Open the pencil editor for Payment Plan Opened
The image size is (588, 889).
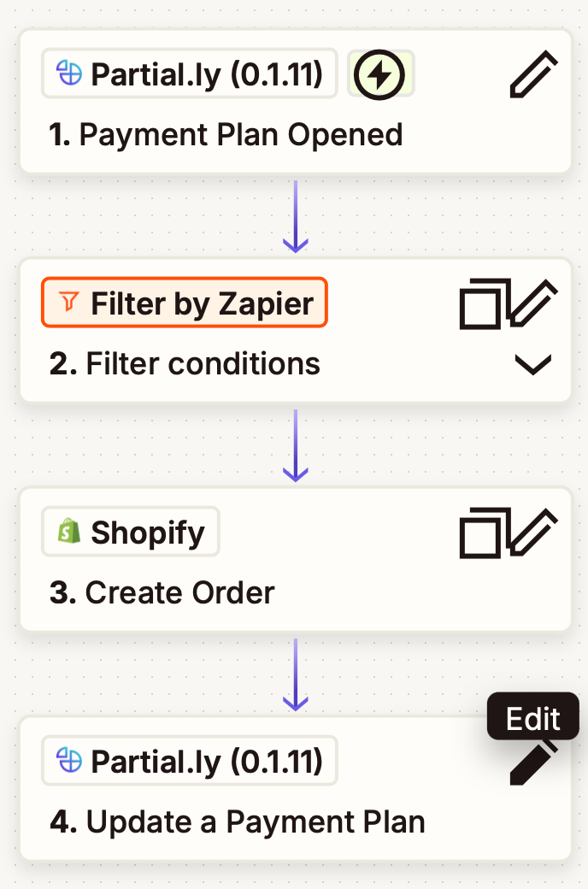(x=532, y=74)
